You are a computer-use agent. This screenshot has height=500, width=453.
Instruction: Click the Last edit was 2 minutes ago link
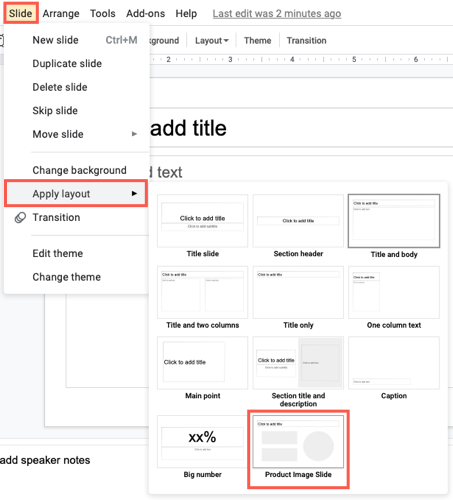click(277, 14)
